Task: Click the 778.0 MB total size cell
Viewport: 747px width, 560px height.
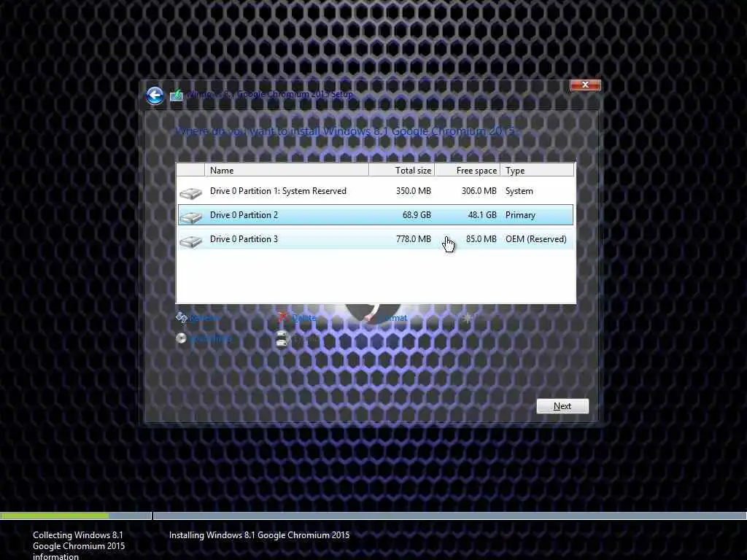Action: point(413,239)
